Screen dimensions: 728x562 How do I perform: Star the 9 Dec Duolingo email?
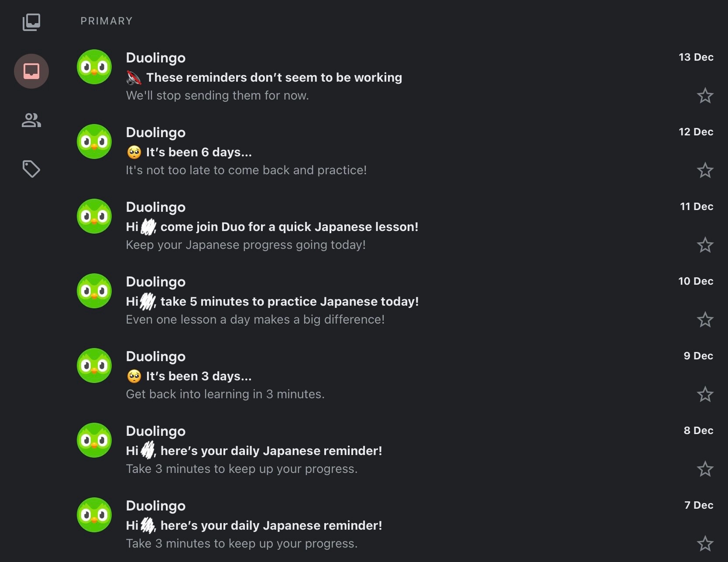pyautogui.click(x=705, y=394)
